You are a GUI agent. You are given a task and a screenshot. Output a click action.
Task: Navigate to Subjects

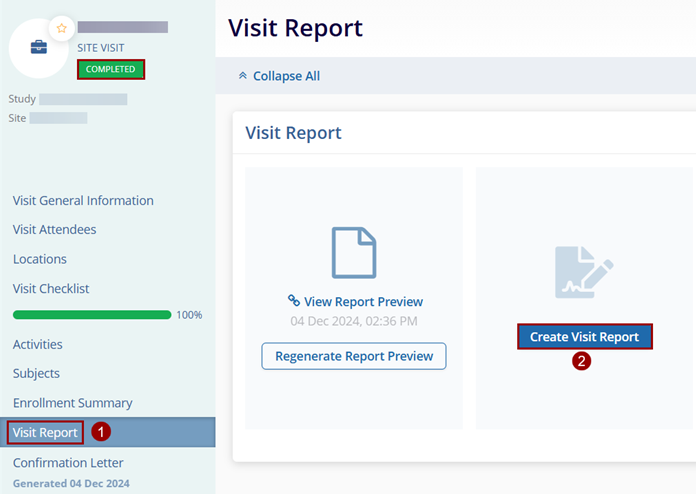36,373
